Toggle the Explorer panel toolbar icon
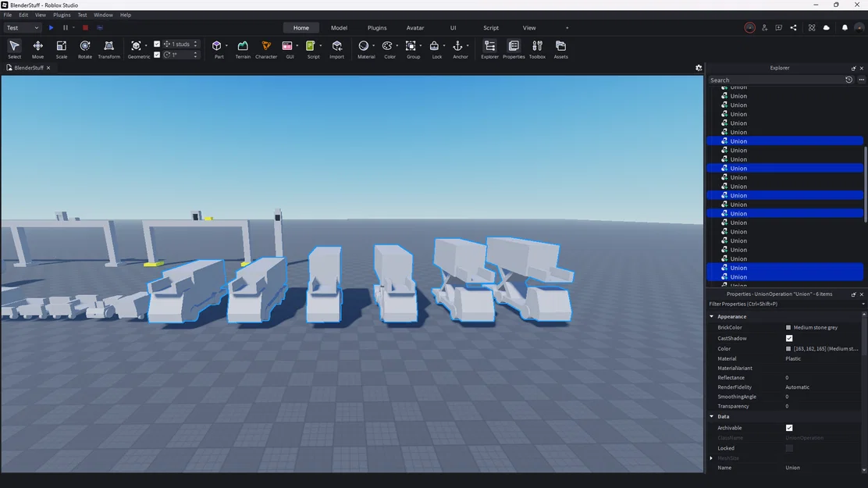This screenshot has width=868, height=488. tap(489, 46)
